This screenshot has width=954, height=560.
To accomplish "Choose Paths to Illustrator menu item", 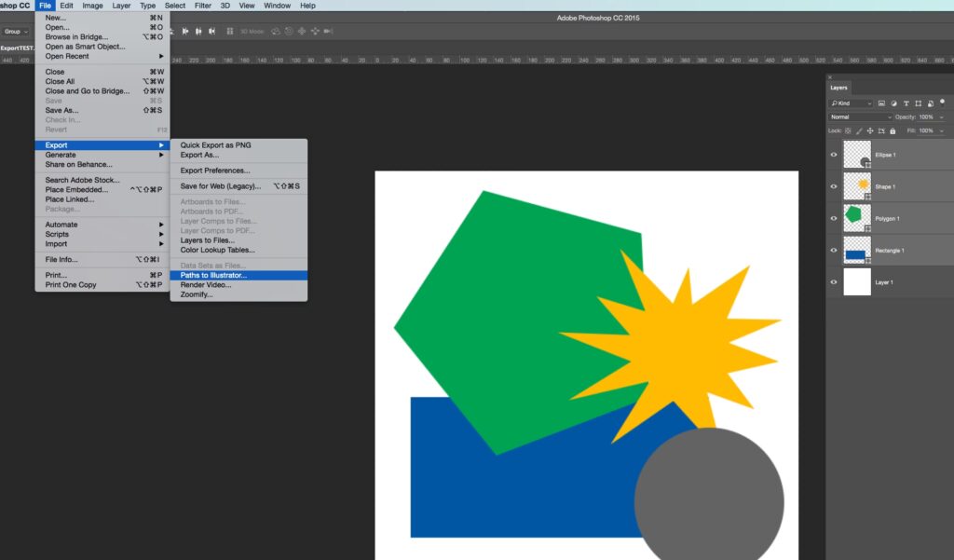I will [x=214, y=275].
